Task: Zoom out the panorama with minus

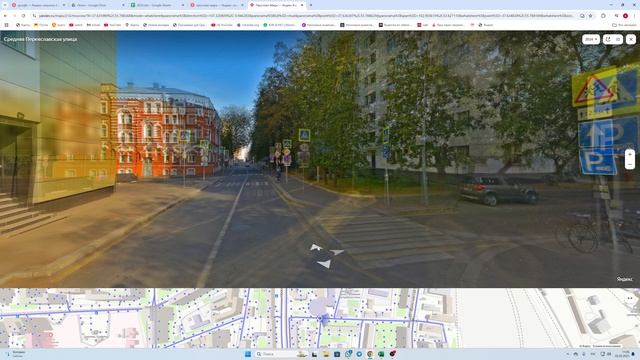Action: (630, 164)
